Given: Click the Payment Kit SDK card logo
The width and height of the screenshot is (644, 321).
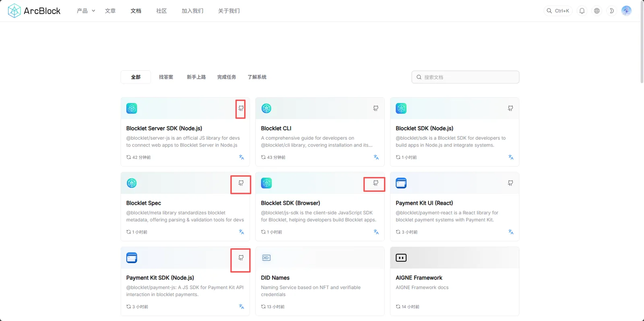Looking at the screenshot, I should coord(132,258).
